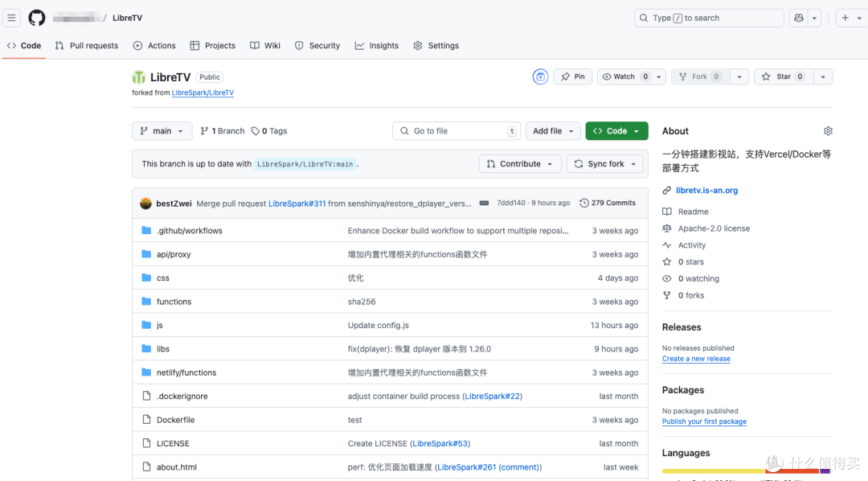
Task: Open the LibreSpark#311 pull request link
Action: tap(297, 203)
